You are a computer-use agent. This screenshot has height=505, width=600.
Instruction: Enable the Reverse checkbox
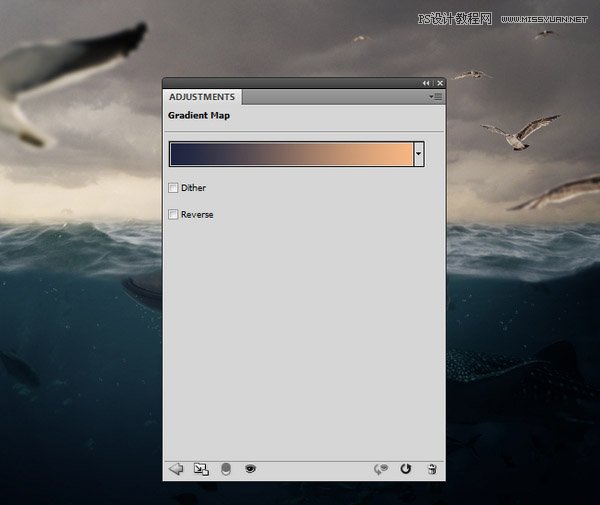pyautogui.click(x=174, y=214)
